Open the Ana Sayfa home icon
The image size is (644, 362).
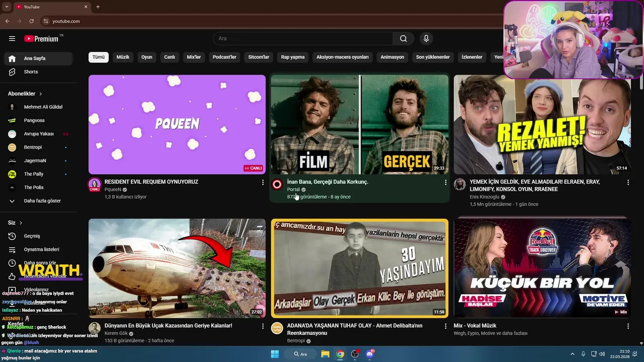click(x=12, y=58)
